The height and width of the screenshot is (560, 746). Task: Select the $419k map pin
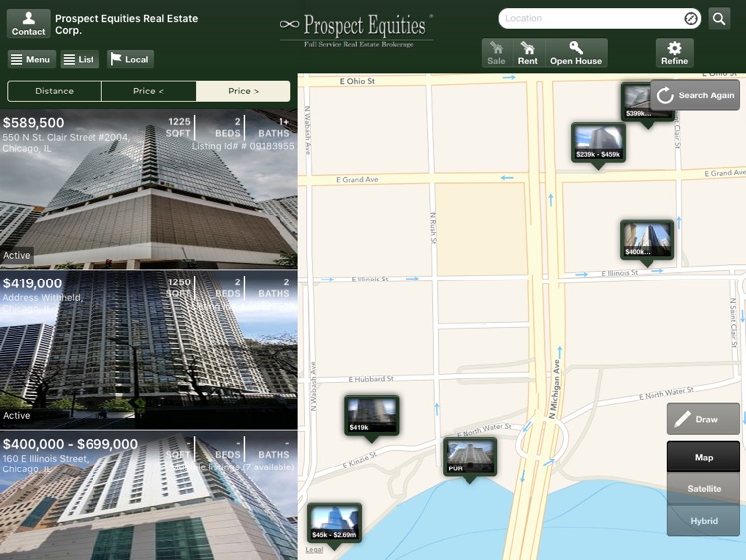pyautogui.click(x=372, y=416)
